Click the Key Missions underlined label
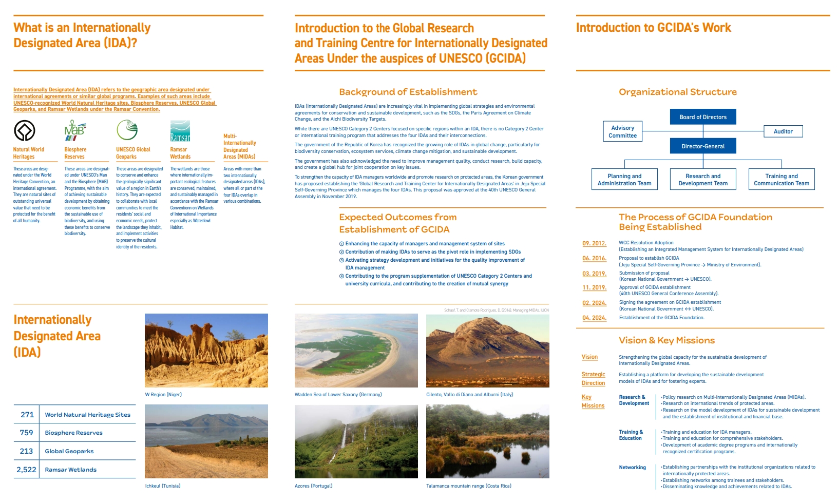 pos(593,401)
